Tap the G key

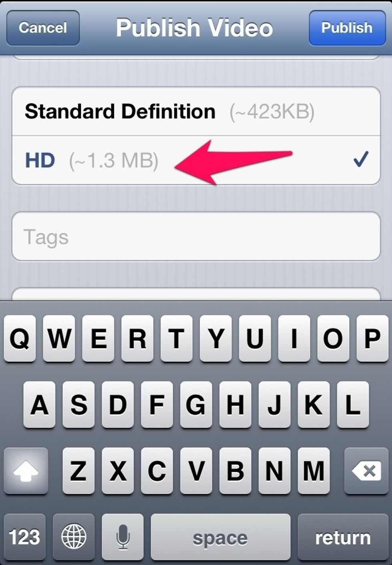tap(196, 405)
